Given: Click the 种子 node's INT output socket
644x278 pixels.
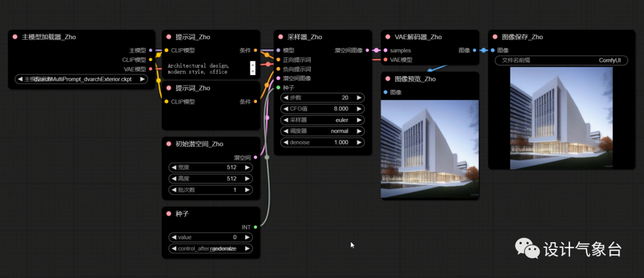Looking at the screenshot, I should coord(255,227).
